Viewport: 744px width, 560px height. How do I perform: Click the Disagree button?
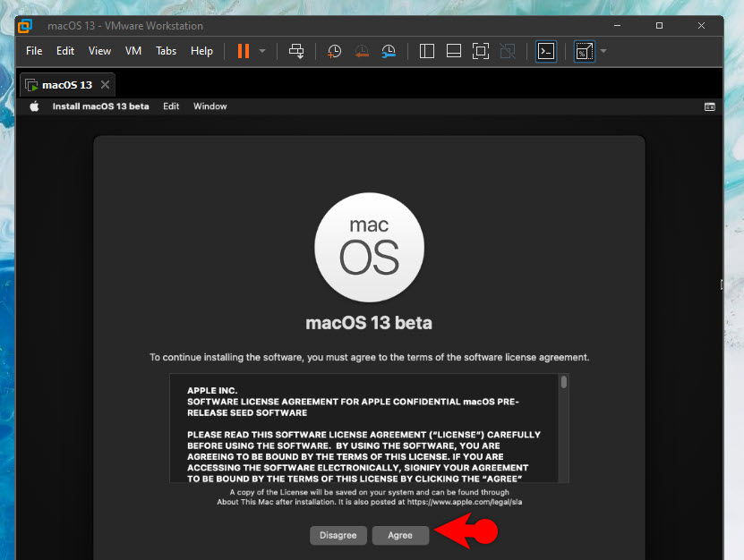tap(338, 535)
